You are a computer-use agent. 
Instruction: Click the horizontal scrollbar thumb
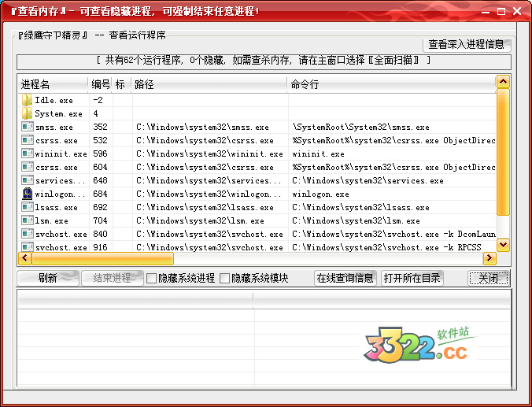[x=102, y=258]
